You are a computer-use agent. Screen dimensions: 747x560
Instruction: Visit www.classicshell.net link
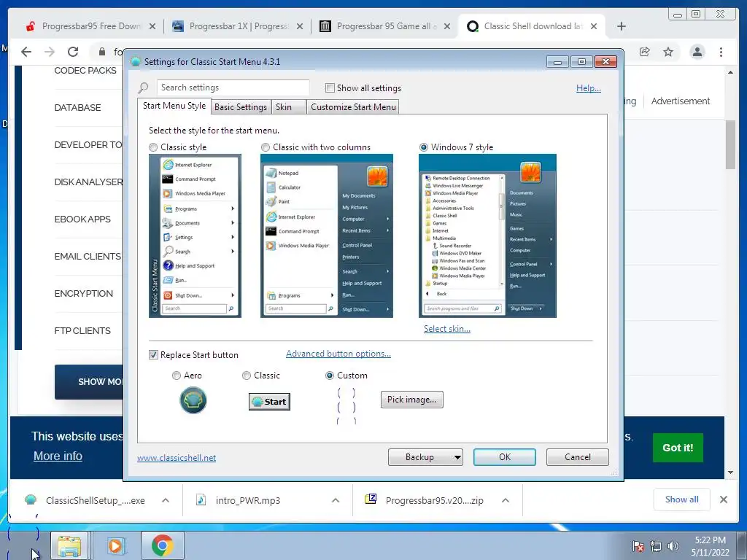pos(177,458)
